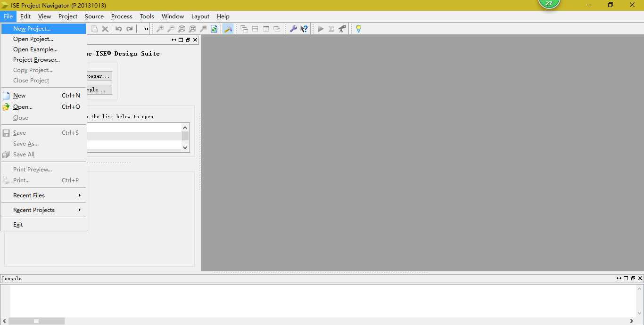This screenshot has height=325, width=644.
Task: Click the partially hidden Browser... button
Action: pyautogui.click(x=99, y=76)
